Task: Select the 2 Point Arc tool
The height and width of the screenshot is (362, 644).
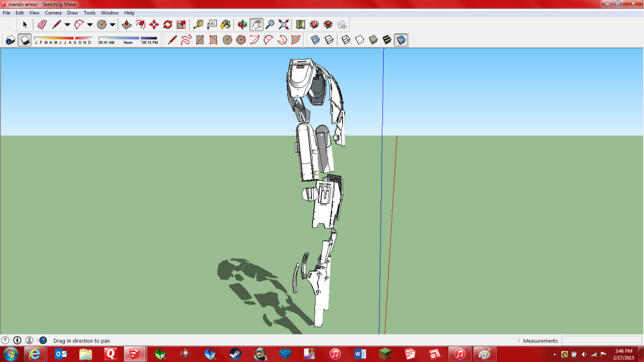Action: pos(268,40)
